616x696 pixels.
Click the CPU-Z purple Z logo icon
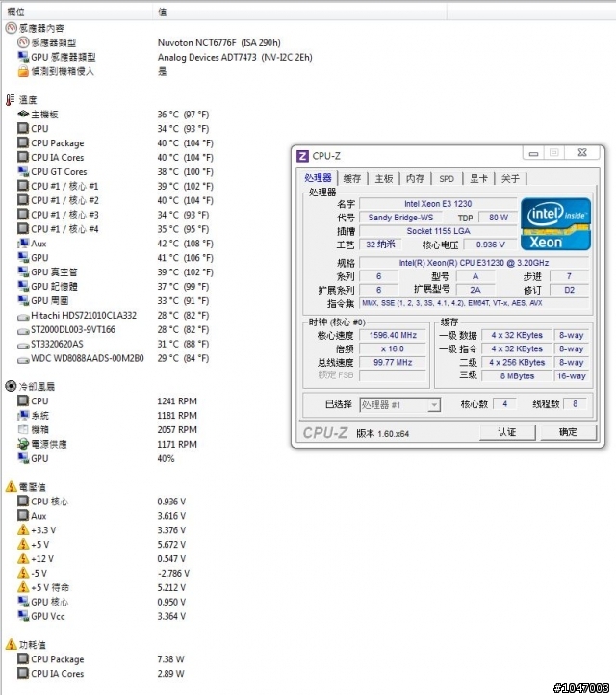(302, 156)
